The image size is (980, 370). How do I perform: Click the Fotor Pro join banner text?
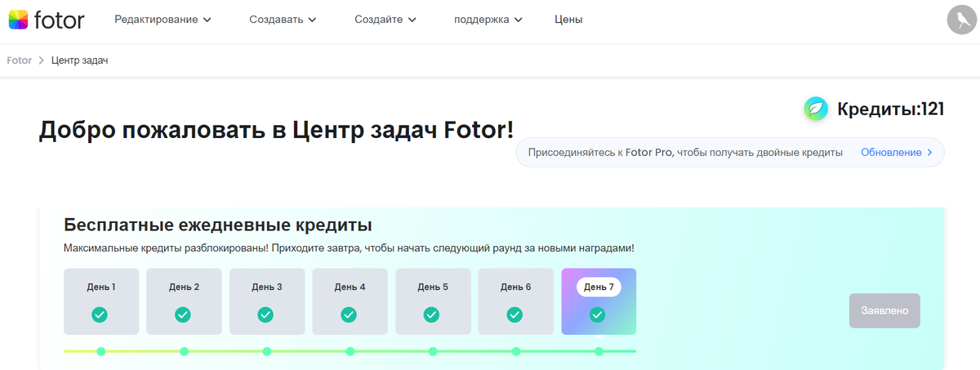pos(685,153)
